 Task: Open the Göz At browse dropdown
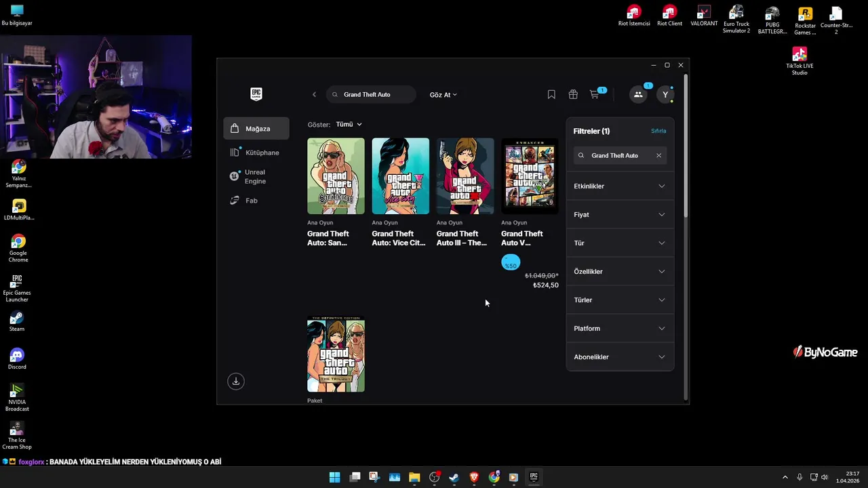(x=443, y=95)
